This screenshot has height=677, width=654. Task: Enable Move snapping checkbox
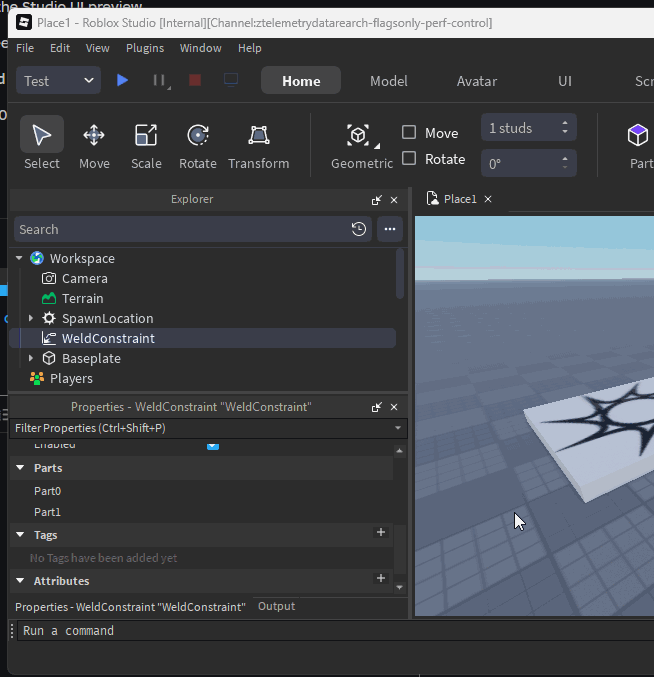[409, 132]
